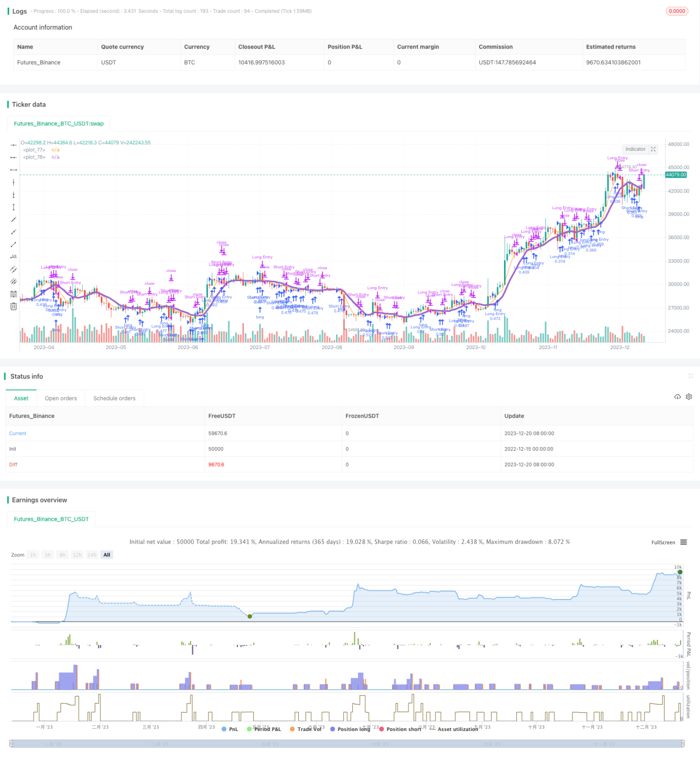The width and height of the screenshot is (700, 759).
Task: Toggle the Trade Vol legend series
Action: (305, 729)
